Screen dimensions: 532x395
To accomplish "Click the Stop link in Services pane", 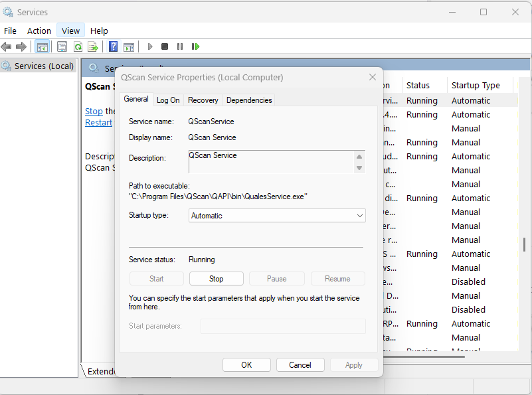I will [x=94, y=112].
